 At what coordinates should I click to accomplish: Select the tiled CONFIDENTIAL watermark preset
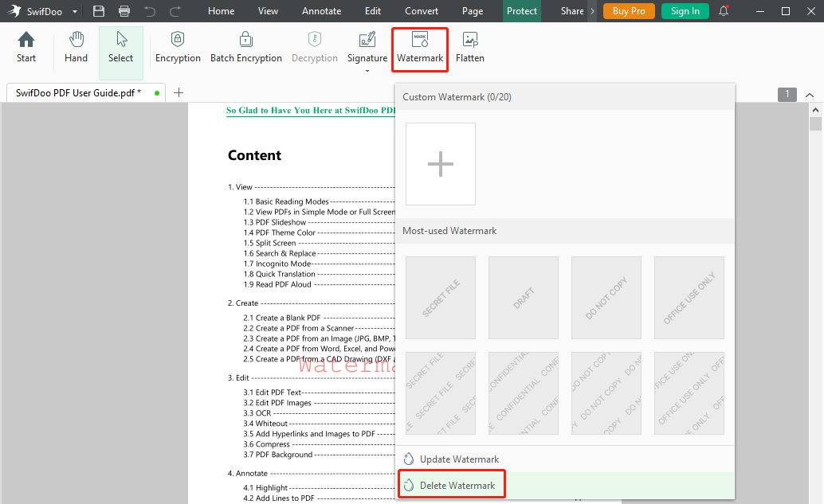524,393
